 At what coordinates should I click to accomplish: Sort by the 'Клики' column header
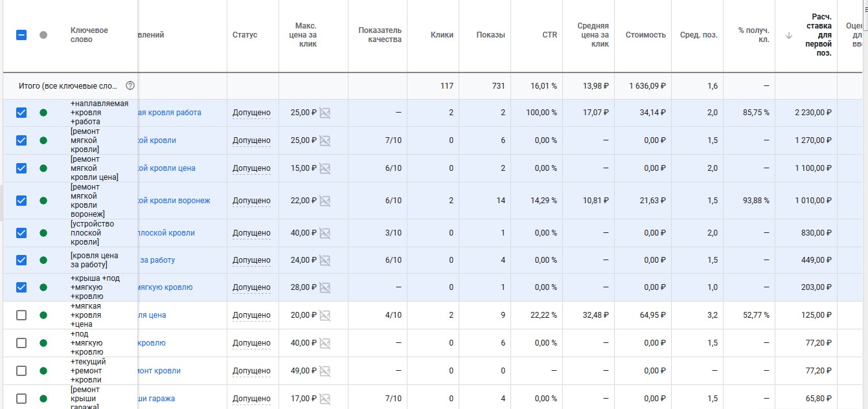442,35
